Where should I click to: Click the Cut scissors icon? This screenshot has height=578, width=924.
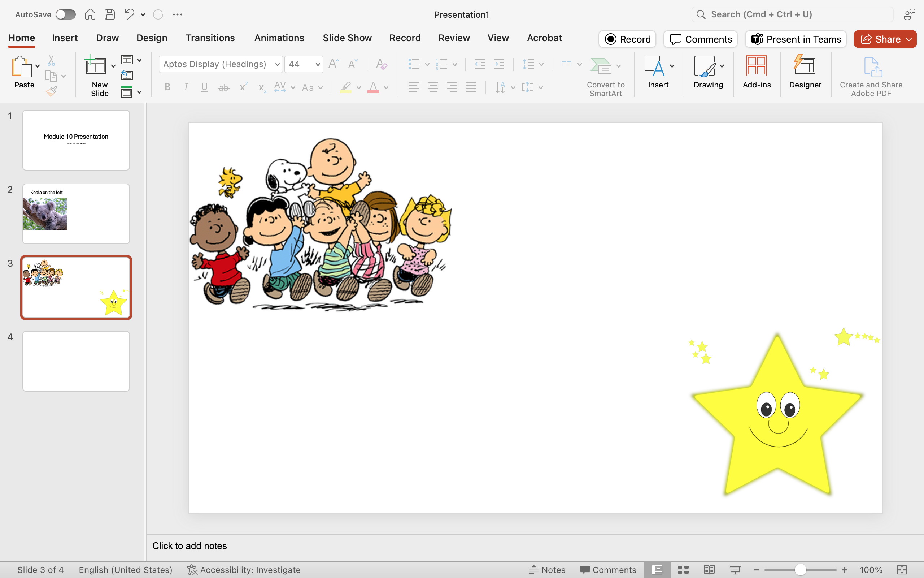tap(51, 60)
